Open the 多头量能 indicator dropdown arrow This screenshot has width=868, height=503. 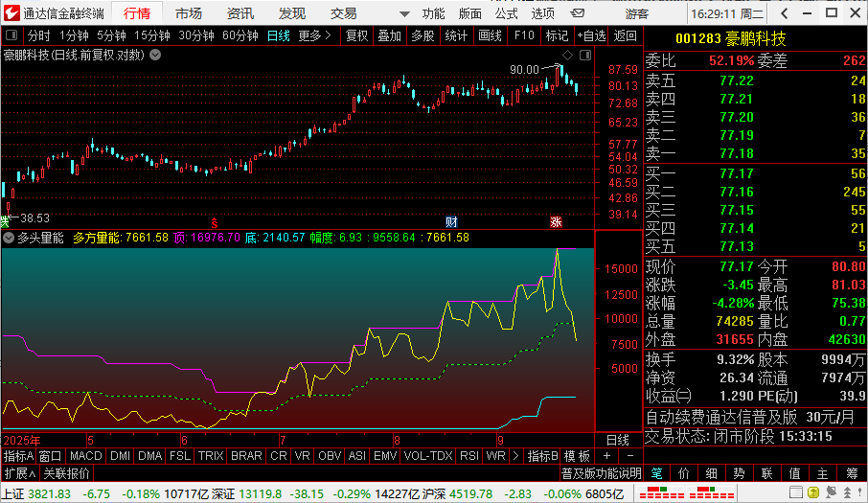(x=9, y=238)
